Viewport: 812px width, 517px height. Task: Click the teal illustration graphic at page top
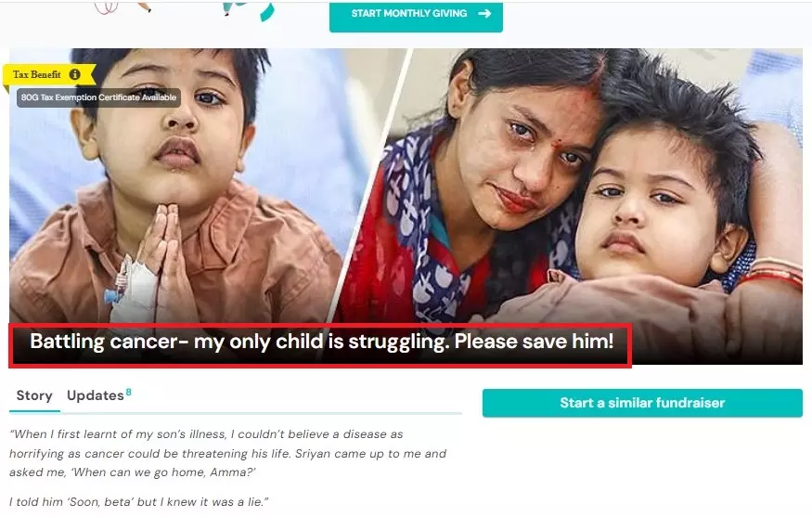[248, 10]
